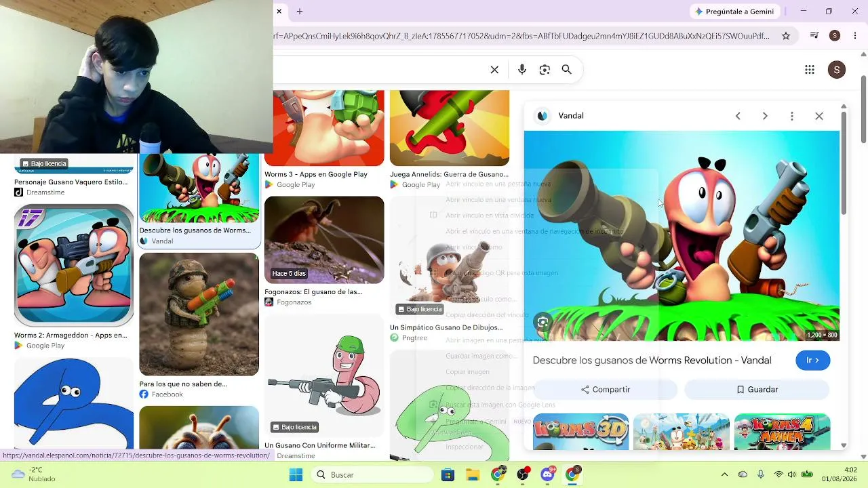
Task: Open the Fogonazos 'Hace 5 días' image
Action: pos(324,240)
